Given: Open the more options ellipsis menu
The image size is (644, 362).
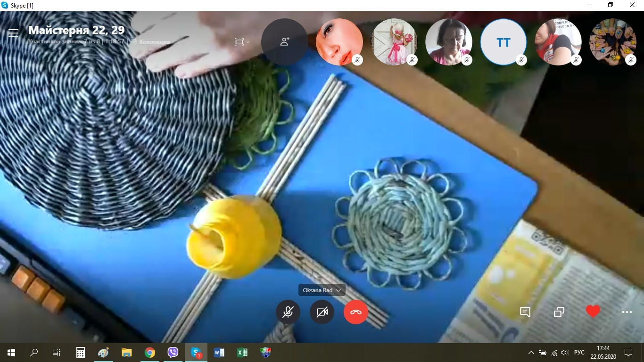Looking at the screenshot, I should pyautogui.click(x=627, y=312).
